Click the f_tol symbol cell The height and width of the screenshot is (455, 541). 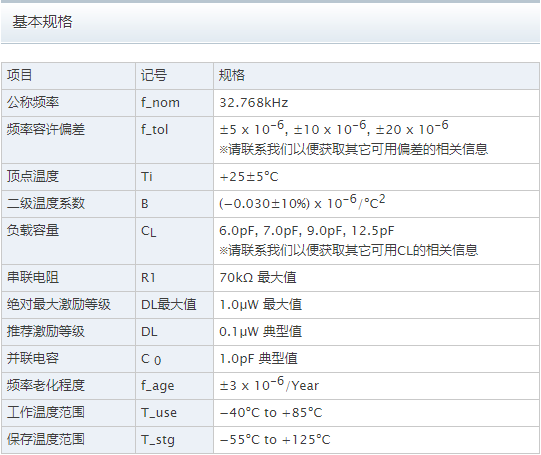tap(174, 140)
